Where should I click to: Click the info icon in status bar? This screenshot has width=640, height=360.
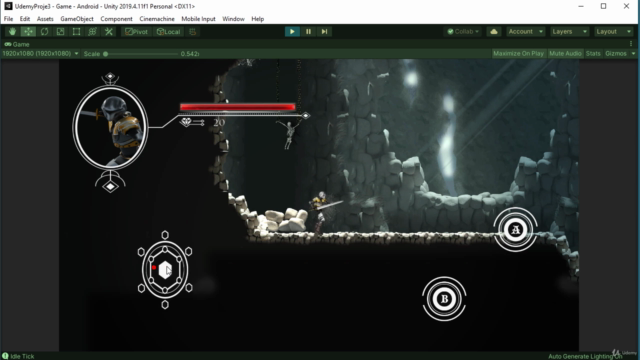click(5, 356)
